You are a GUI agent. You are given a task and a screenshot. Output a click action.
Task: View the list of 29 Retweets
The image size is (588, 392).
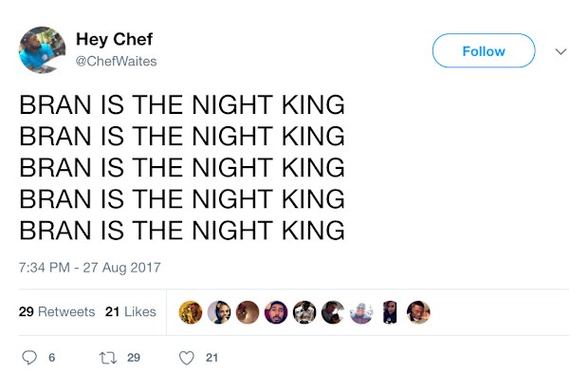pos(57,311)
